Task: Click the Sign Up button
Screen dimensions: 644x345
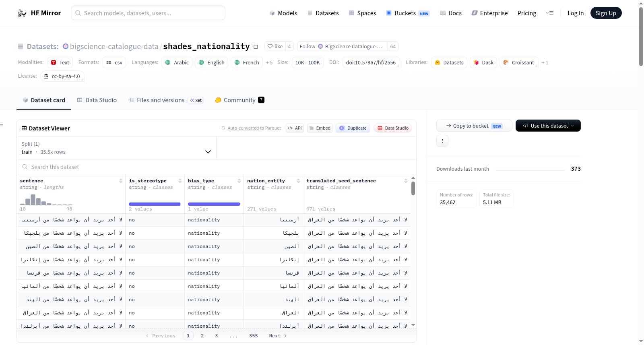Action: [x=606, y=13]
